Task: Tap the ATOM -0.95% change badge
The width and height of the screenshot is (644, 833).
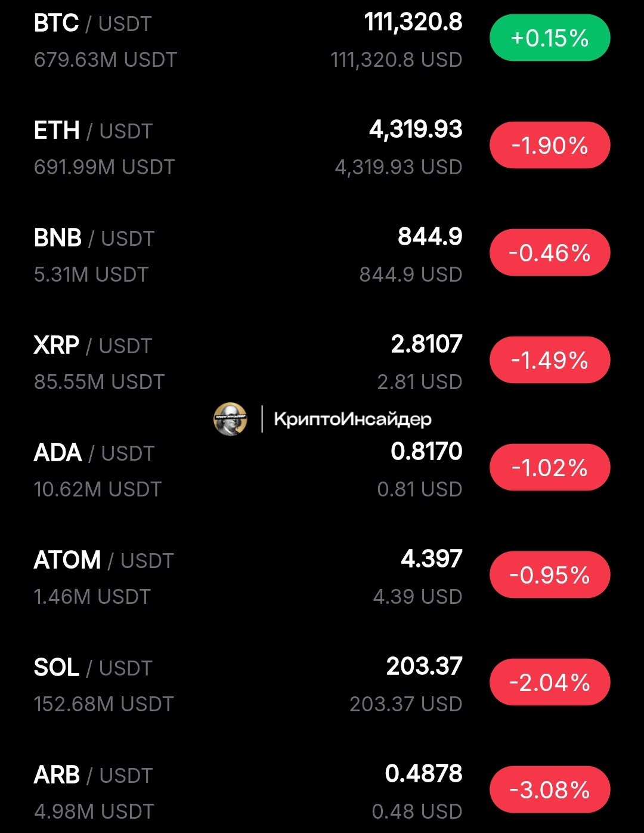Action: [550, 575]
